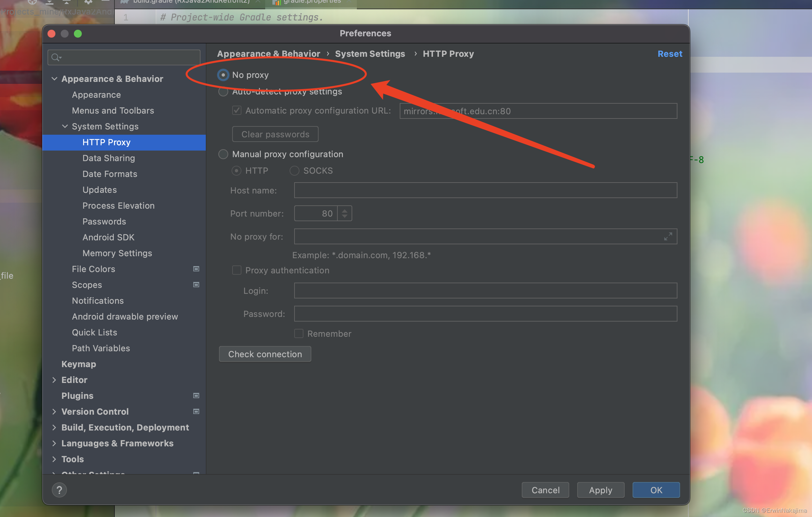This screenshot has height=517, width=812.
Task: Click into the Host name field
Action: [485, 190]
